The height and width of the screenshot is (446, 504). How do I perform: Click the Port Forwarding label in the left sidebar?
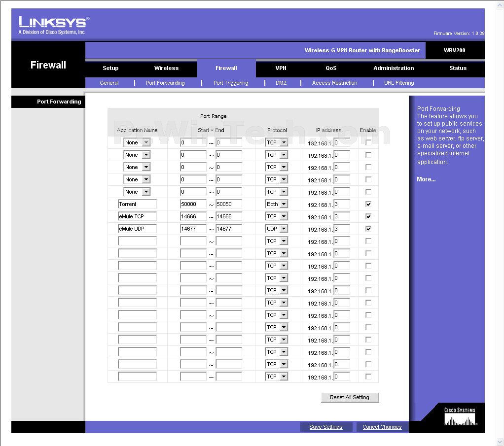(59, 102)
